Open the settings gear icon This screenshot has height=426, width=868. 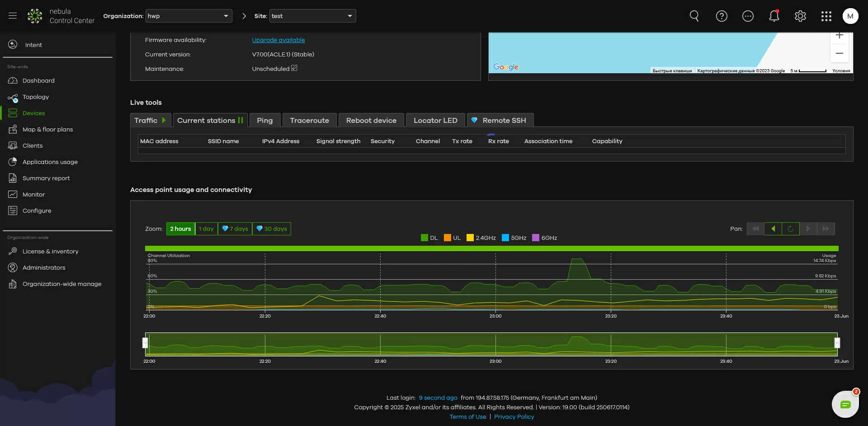(800, 16)
